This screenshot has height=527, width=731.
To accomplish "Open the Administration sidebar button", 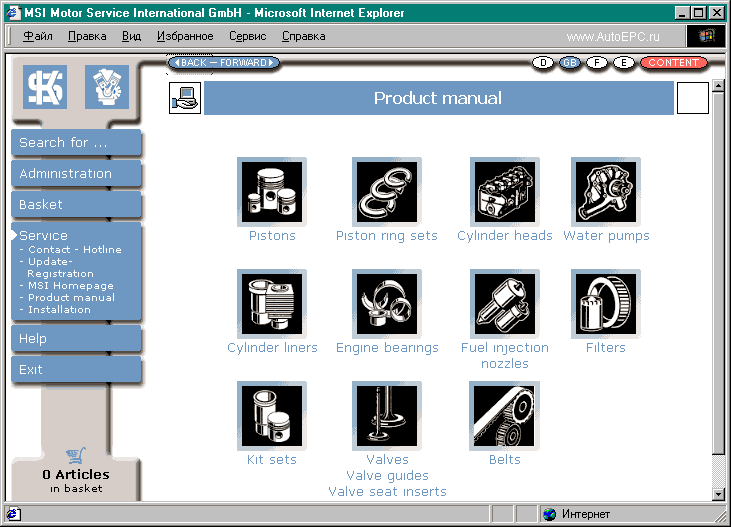I will click(x=76, y=173).
